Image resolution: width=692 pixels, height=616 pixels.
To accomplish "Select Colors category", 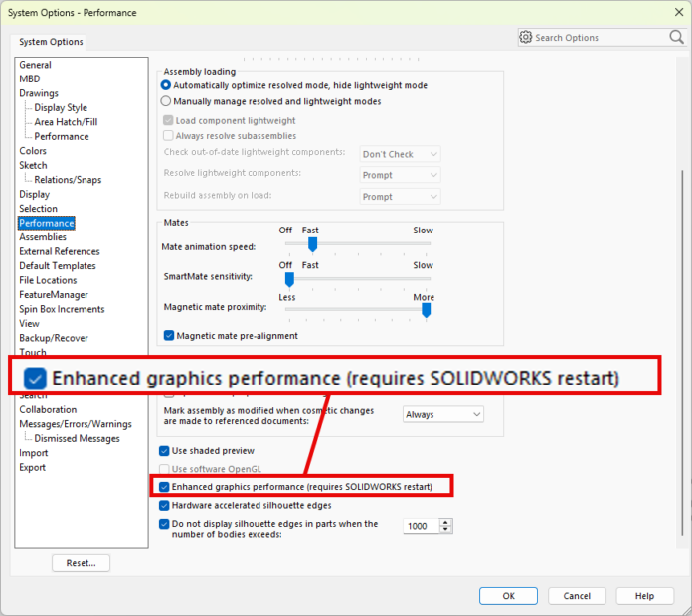I will (x=33, y=151).
